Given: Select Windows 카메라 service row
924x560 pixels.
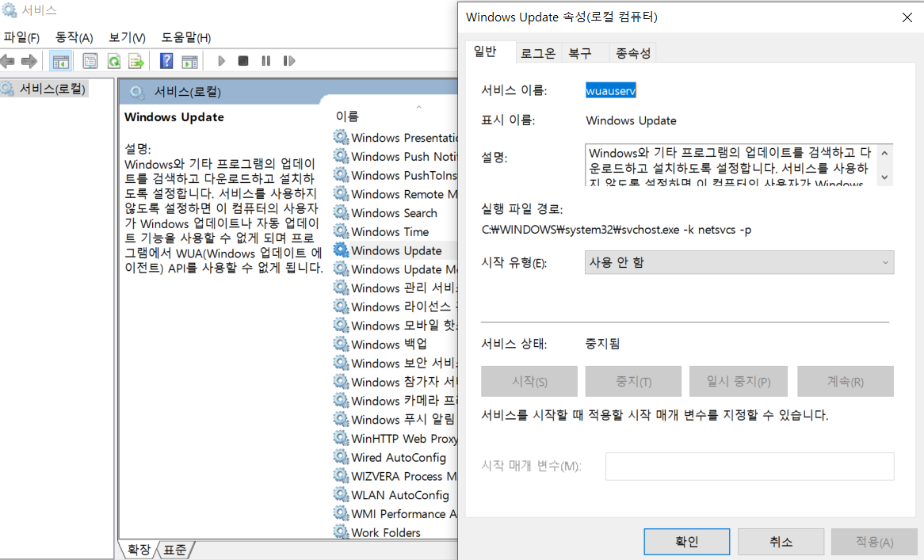Looking at the screenshot, I should point(395,401).
